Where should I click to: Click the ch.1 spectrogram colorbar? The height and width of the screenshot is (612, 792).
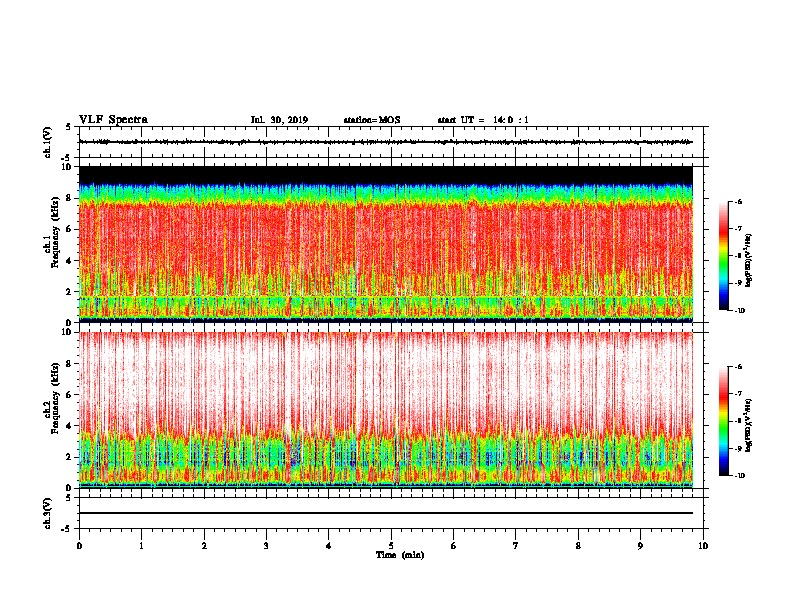click(724, 256)
